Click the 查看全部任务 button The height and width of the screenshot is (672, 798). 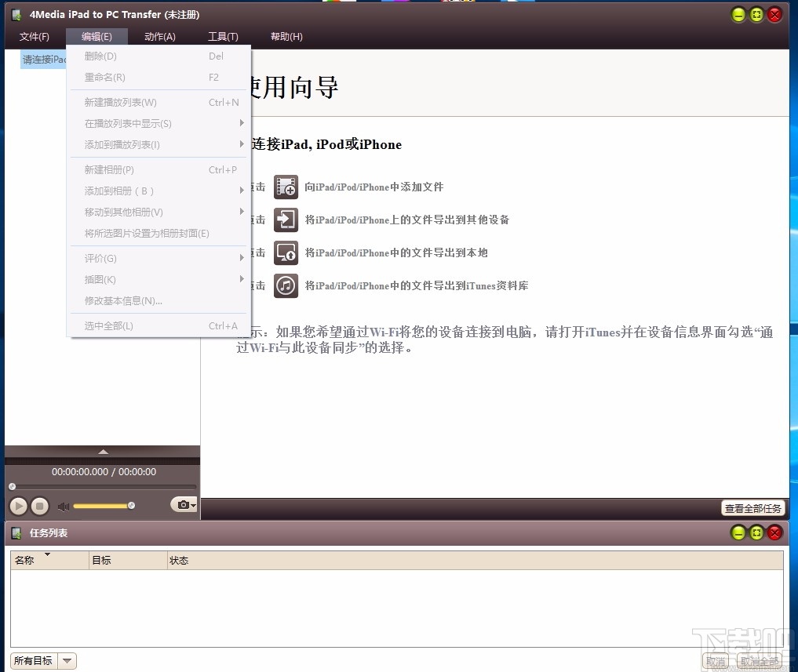pos(752,507)
